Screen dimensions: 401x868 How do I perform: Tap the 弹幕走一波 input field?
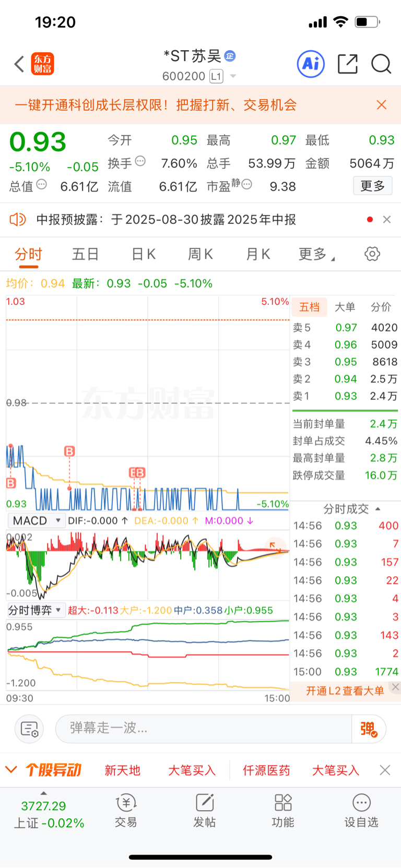(204, 729)
